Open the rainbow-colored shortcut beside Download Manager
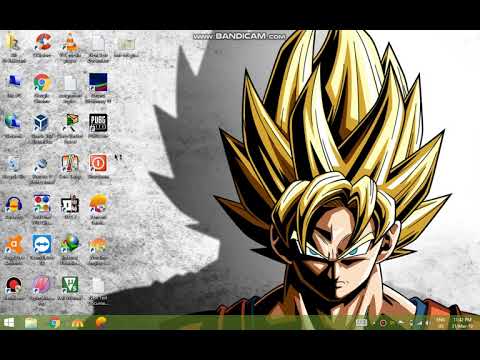The width and height of the screenshot is (480, 360). pos(98,250)
